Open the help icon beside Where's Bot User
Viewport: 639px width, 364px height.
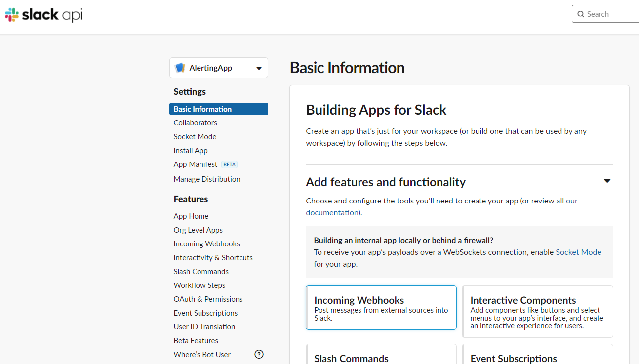259,354
